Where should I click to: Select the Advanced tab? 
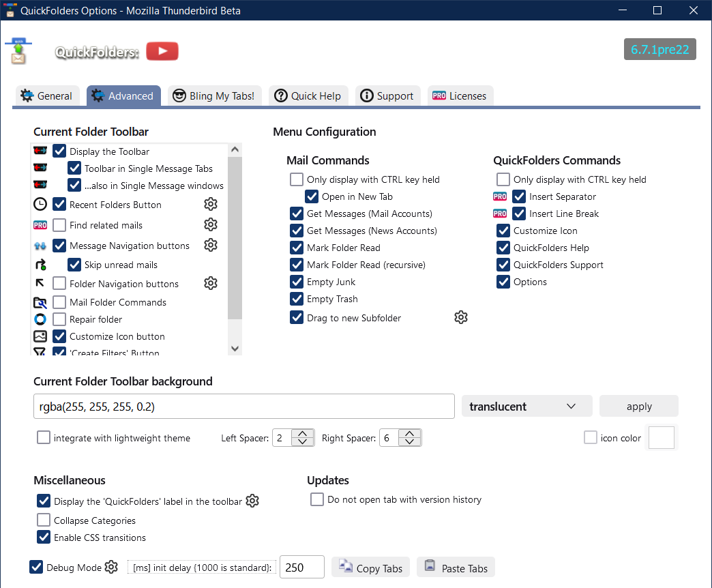[x=123, y=95]
